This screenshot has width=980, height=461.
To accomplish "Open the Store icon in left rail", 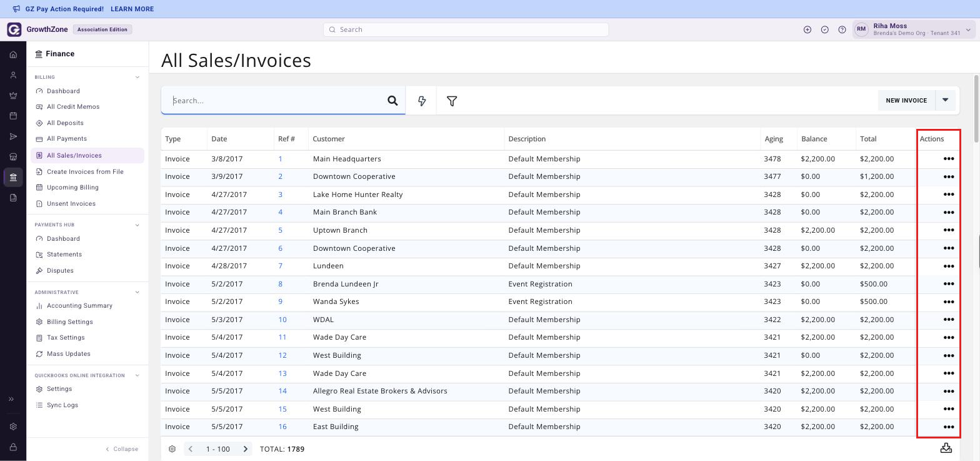I will coord(13,157).
